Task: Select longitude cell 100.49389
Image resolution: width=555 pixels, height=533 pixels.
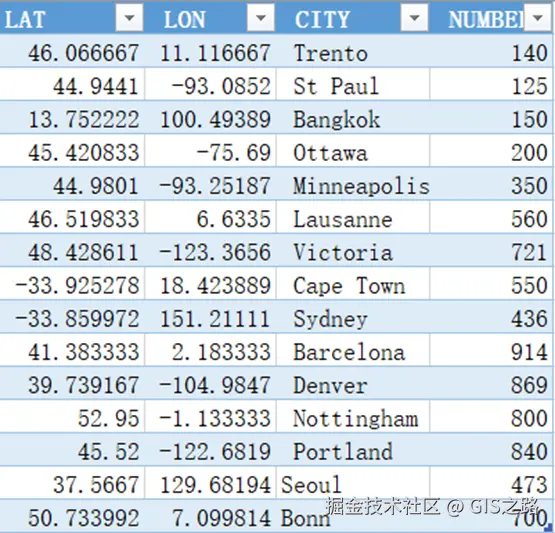Action: click(210, 117)
